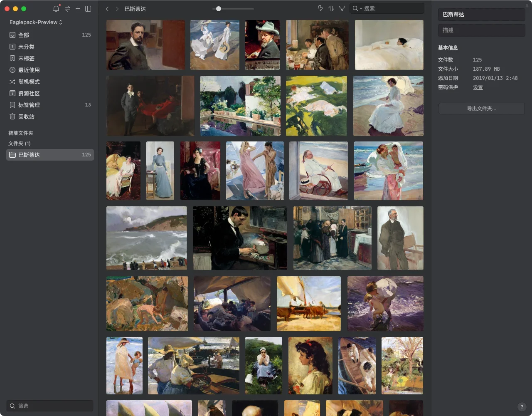Select the woman with parasol on beach thumbnail
The image size is (532, 416).
(x=388, y=106)
